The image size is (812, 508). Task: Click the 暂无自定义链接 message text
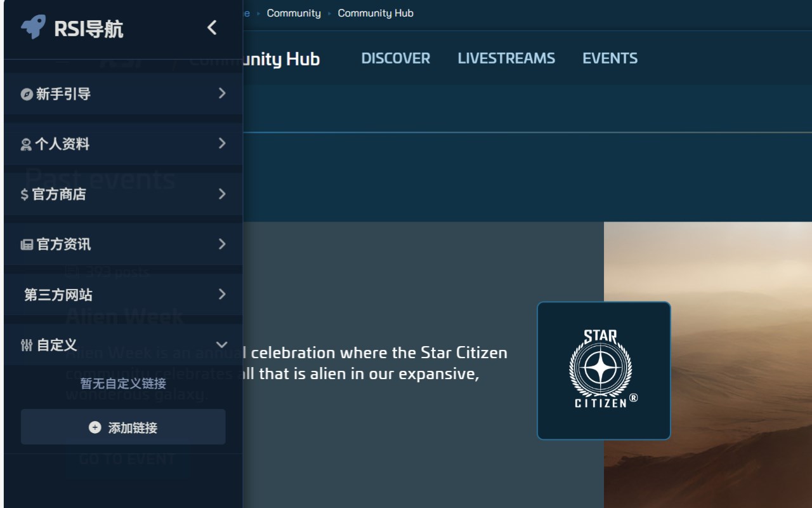pos(123,384)
